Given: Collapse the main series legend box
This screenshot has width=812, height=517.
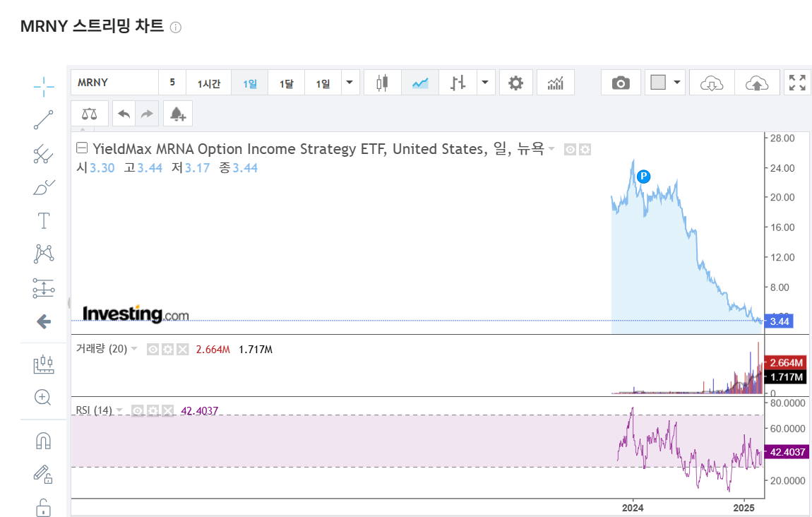Looking at the screenshot, I should tap(82, 148).
